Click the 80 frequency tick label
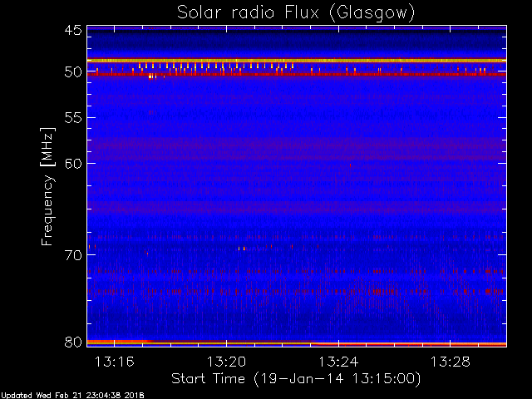This screenshot has width=532, height=399. click(73, 342)
